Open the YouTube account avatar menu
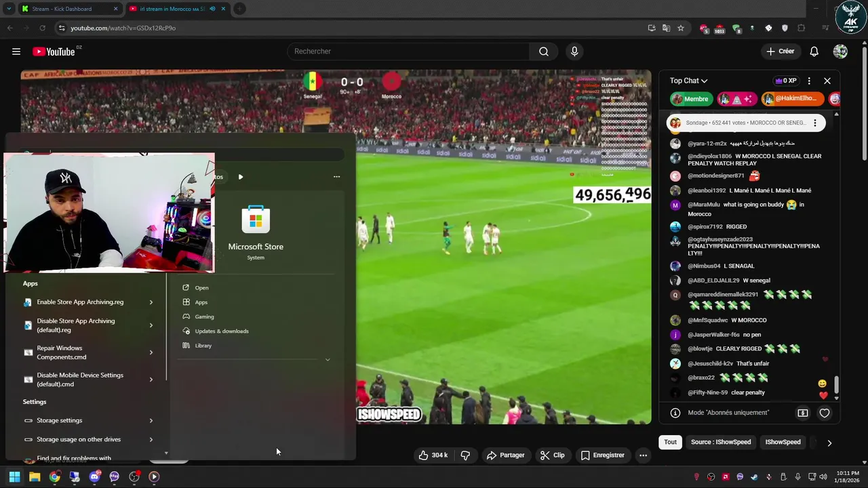The image size is (868, 488). point(840,52)
